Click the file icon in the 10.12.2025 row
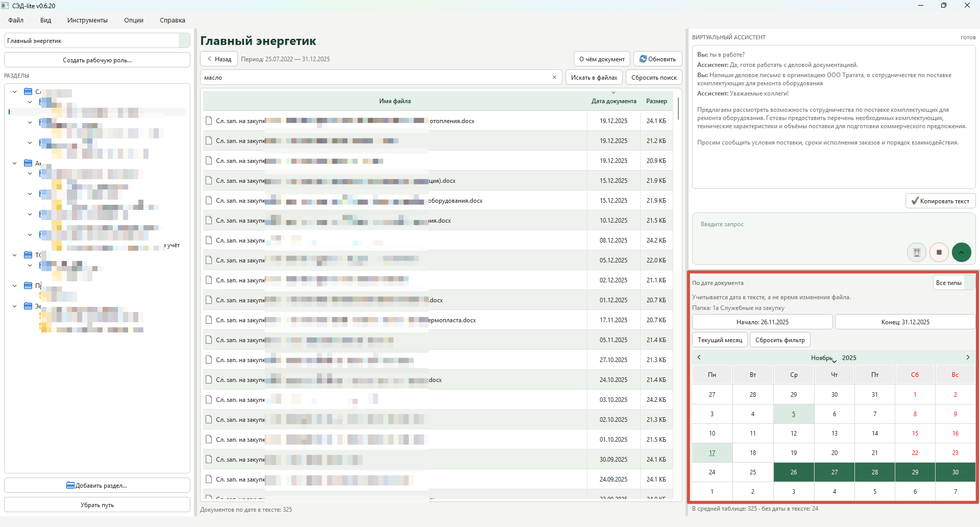This screenshot has width=980, height=527. (x=208, y=220)
